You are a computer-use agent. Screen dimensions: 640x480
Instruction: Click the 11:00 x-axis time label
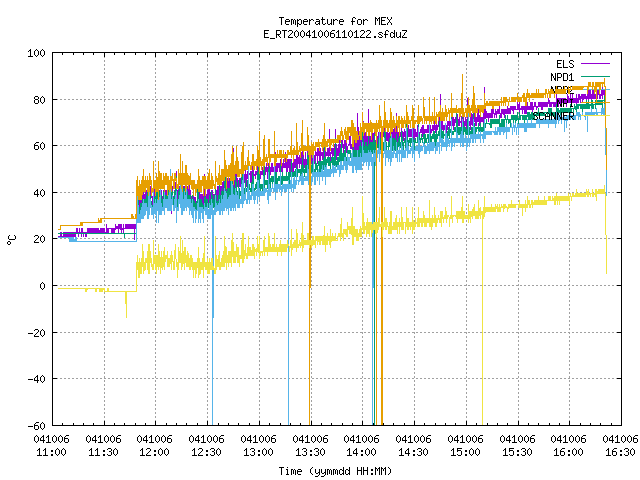51,452
